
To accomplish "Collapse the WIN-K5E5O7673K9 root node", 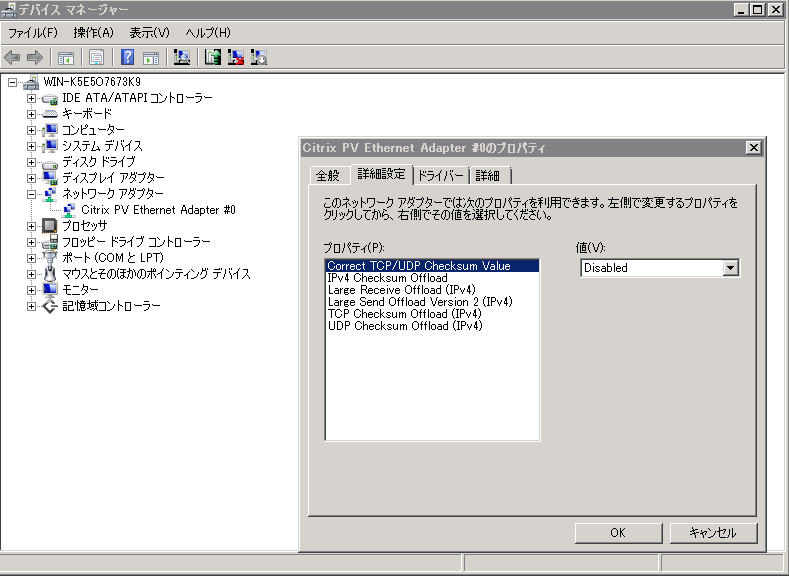I will coord(13,82).
